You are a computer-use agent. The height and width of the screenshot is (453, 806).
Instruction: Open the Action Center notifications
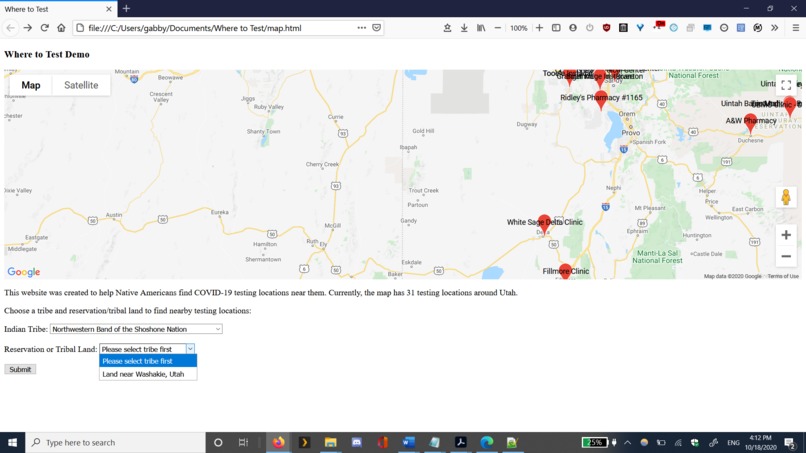tap(790, 442)
